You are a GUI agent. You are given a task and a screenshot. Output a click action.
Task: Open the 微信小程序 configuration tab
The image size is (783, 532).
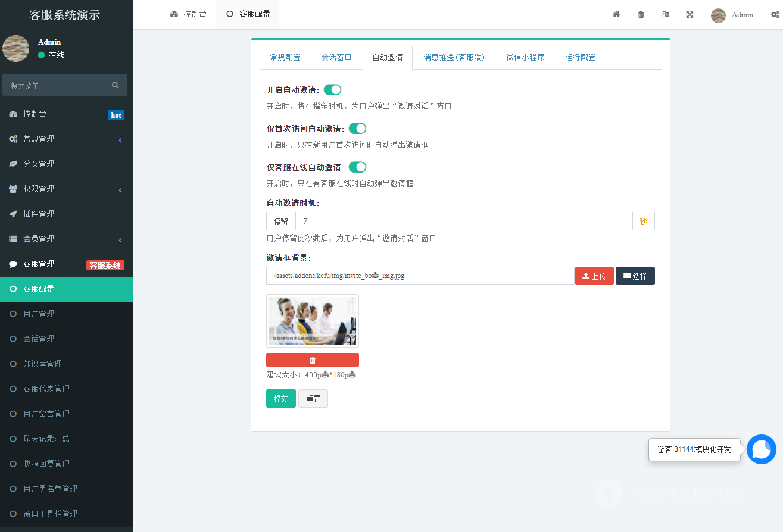pyautogui.click(x=525, y=57)
